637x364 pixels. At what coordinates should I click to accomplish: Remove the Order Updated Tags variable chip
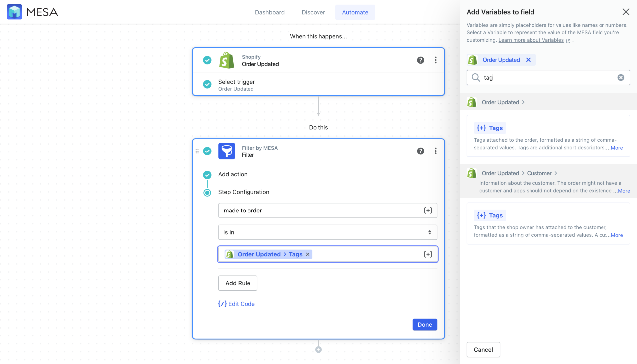tap(307, 254)
